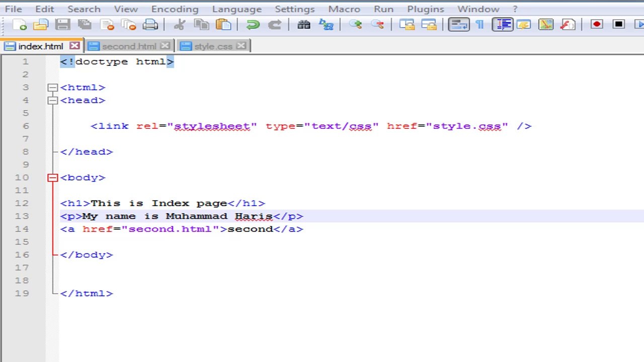Click the blue macro playback icon
644x362 pixels.
click(x=640, y=25)
